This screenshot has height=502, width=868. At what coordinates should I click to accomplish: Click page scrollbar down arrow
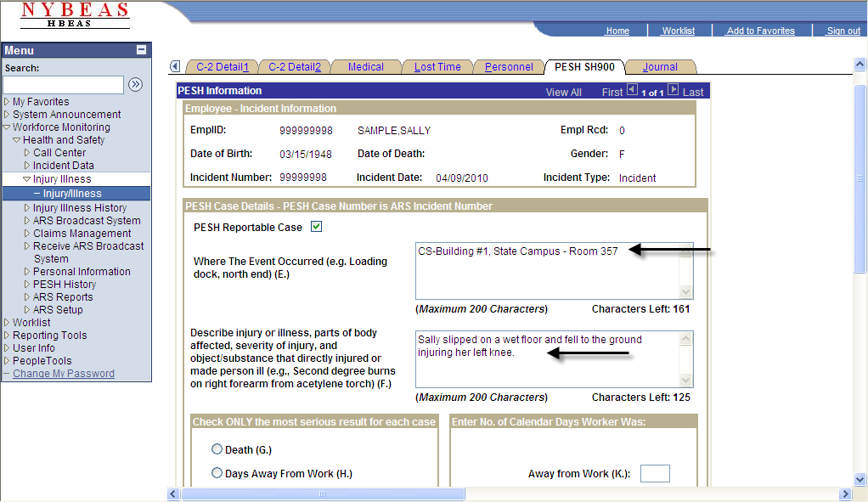(860, 479)
